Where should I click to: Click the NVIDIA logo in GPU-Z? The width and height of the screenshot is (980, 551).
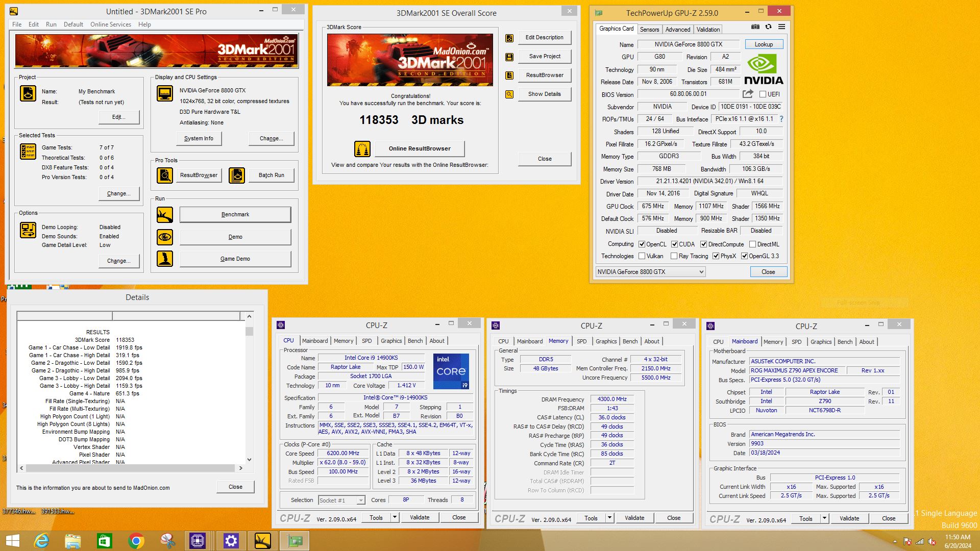pos(764,70)
